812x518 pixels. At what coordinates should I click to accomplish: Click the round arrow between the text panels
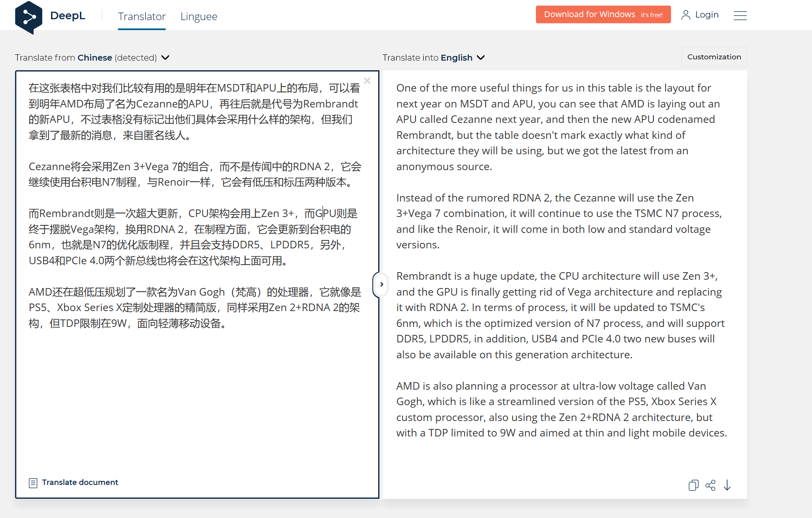381,284
